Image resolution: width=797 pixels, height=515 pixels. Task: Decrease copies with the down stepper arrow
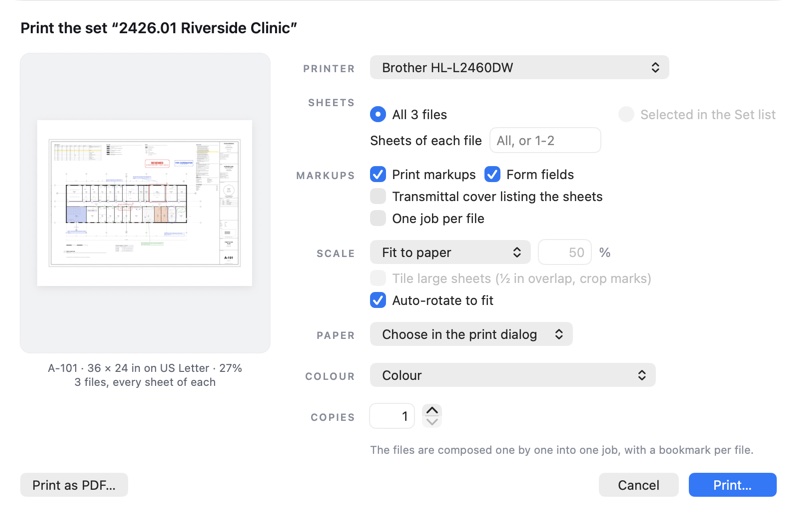(432, 422)
